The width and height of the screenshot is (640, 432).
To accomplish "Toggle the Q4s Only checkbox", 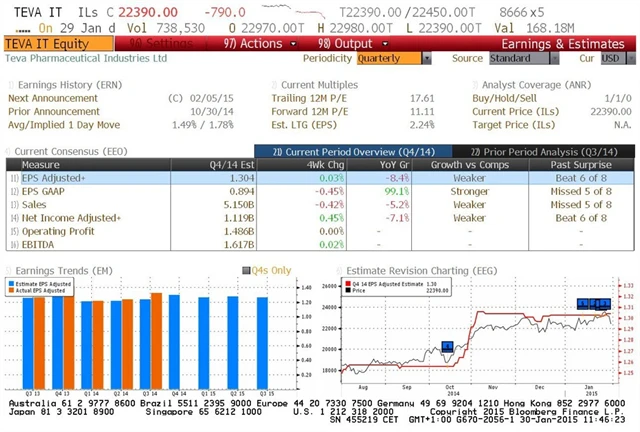I will point(245,270).
